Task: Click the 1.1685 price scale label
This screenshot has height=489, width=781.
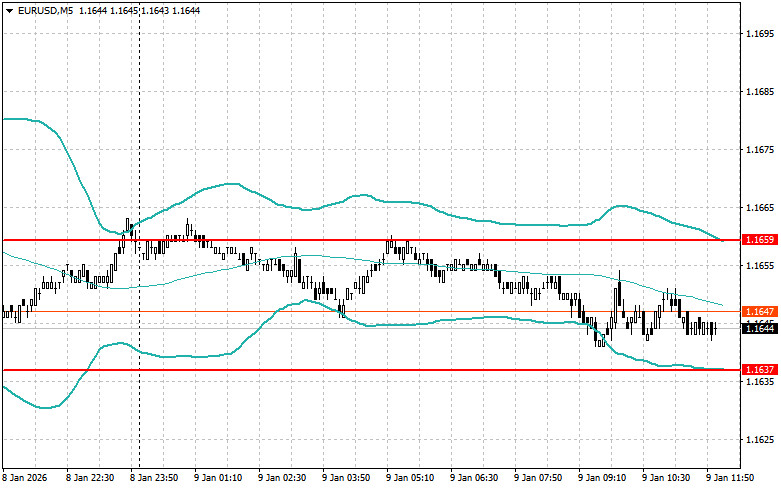Action: pyautogui.click(x=759, y=92)
